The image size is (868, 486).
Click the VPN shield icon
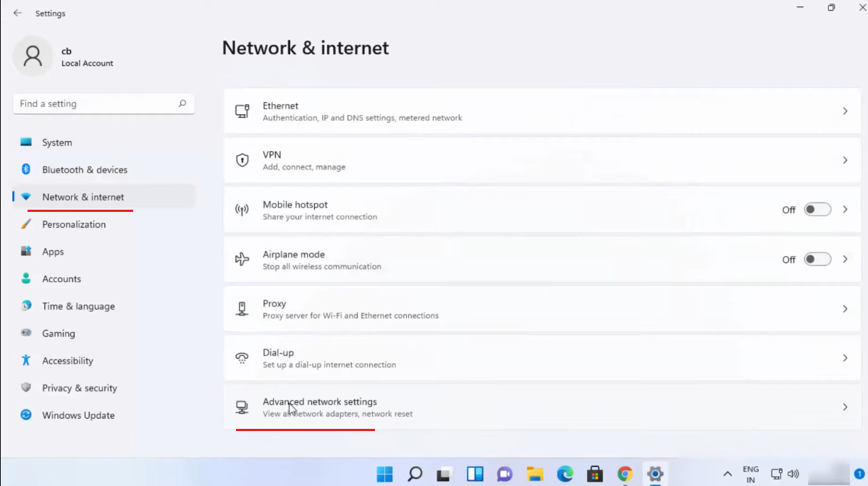242,161
